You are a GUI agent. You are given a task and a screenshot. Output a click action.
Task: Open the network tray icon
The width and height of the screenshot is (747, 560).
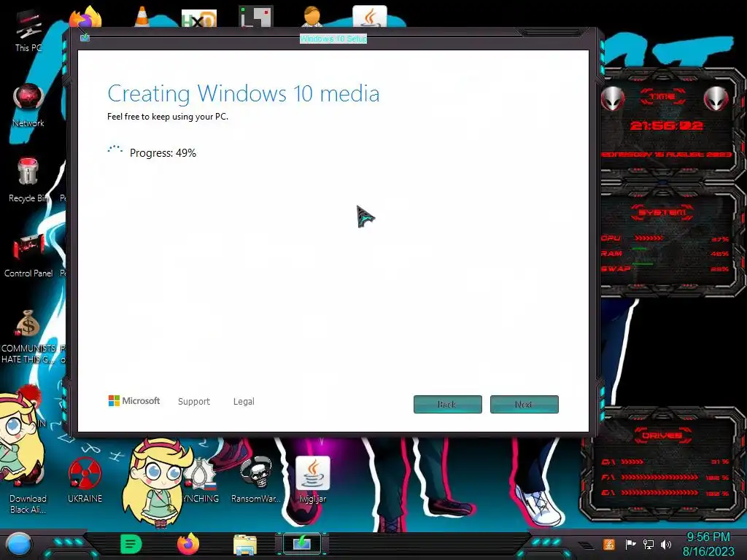(x=649, y=544)
